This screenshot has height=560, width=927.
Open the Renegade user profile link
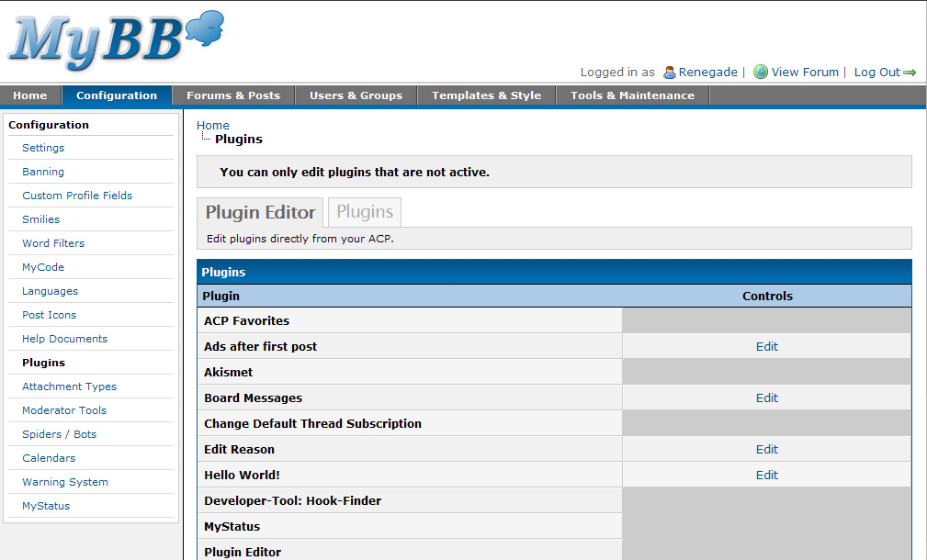[707, 73]
